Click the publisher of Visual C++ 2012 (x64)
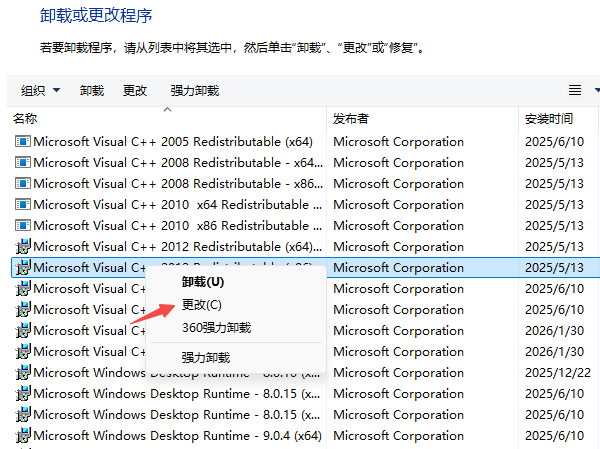 (x=398, y=247)
